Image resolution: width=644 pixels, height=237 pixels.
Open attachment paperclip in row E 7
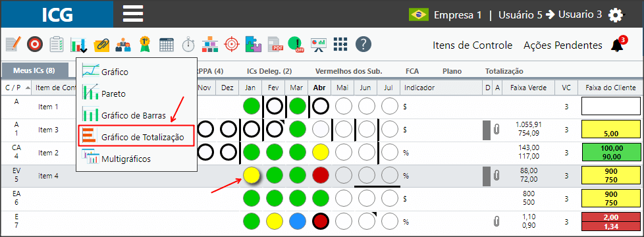coord(496,222)
